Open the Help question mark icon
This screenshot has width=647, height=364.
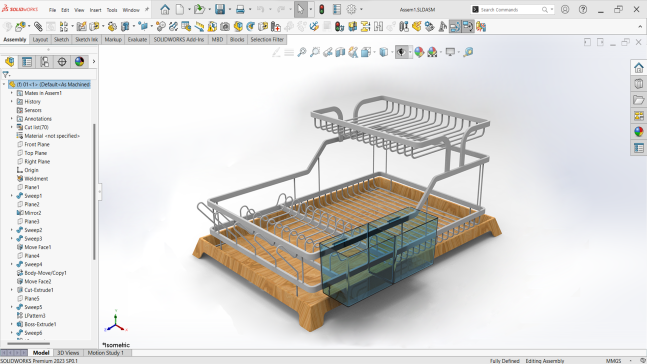[x=583, y=9]
